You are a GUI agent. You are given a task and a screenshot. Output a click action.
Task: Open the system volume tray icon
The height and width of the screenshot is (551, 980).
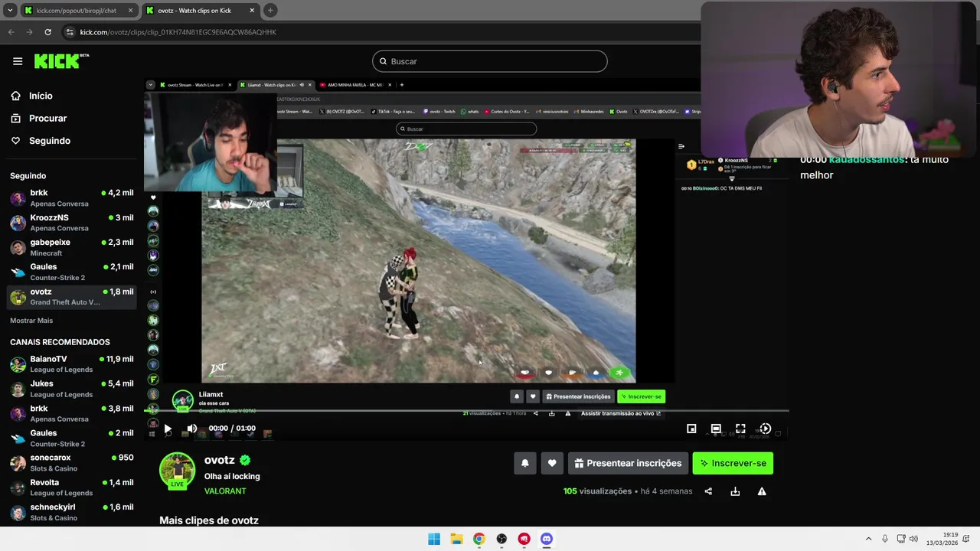tap(913, 539)
